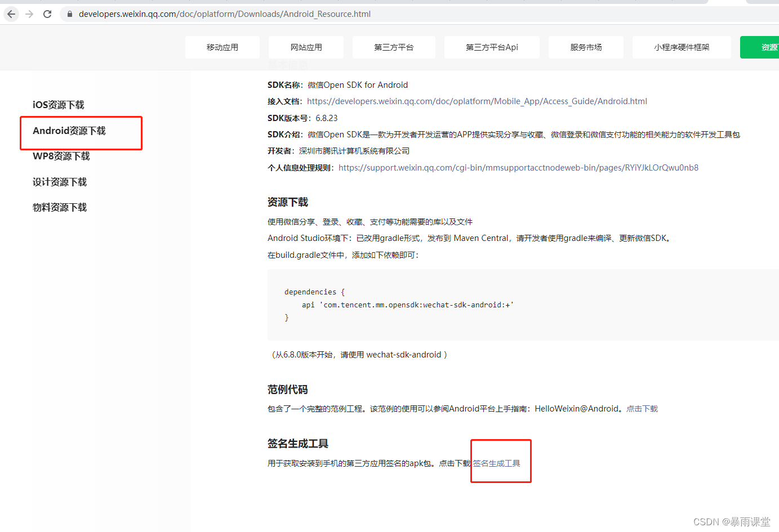Click the browser back arrow
The width and height of the screenshot is (779, 532).
11,14
